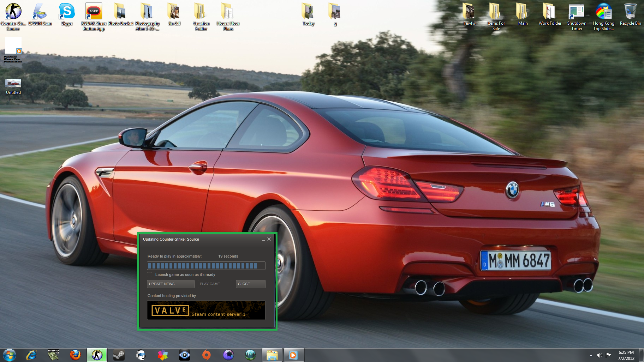Select KODAK Share Button App shortcut
The width and height of the screenshot is (644, 362).
click(x=94, y=17)
